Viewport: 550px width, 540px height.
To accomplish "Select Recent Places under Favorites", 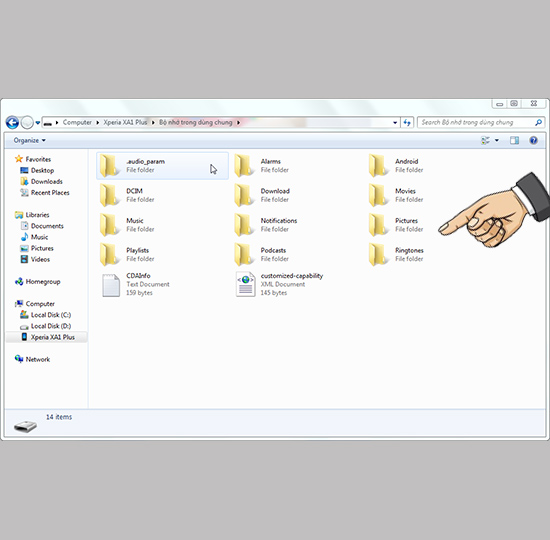I will tap(50, 193).
